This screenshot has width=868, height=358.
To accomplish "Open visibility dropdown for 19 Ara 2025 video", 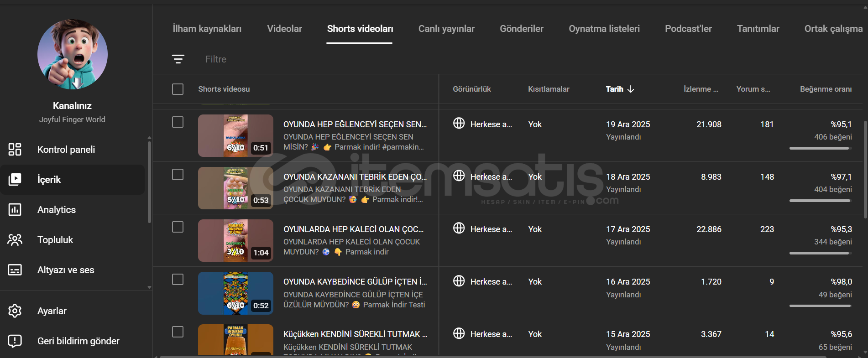I will (x=482, y=124).
